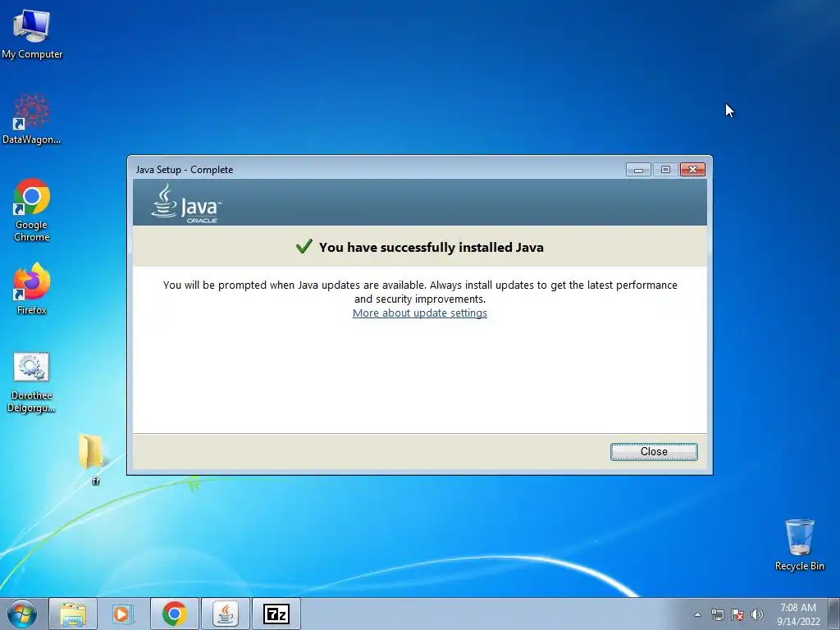Open My Computer desktop icon
The height and width of the screenshot is (630, 840).
(32, 34)
